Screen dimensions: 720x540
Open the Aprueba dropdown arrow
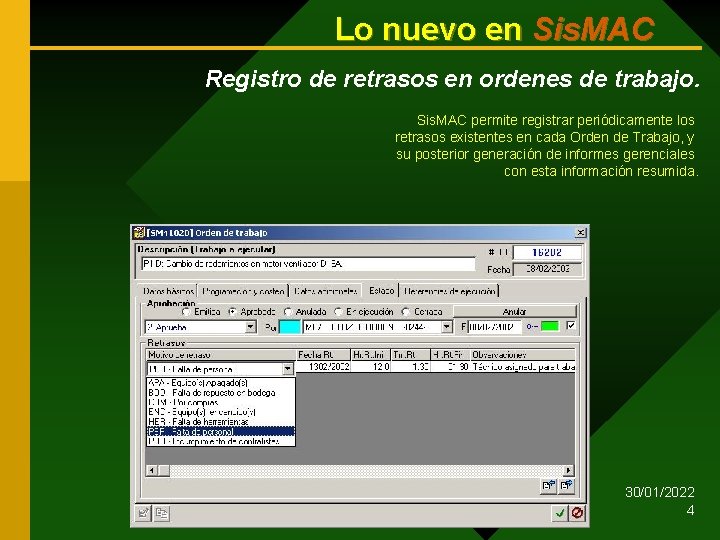(x=250, y=327)
